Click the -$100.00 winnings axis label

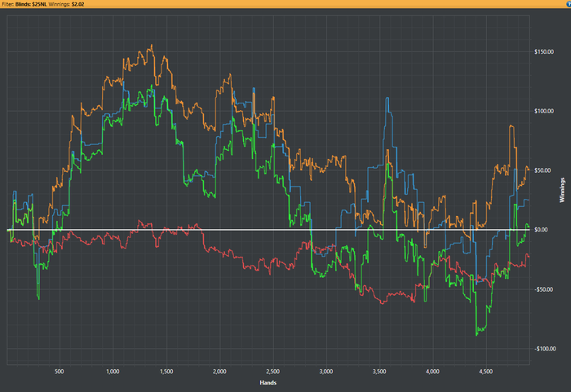point(545,349)
